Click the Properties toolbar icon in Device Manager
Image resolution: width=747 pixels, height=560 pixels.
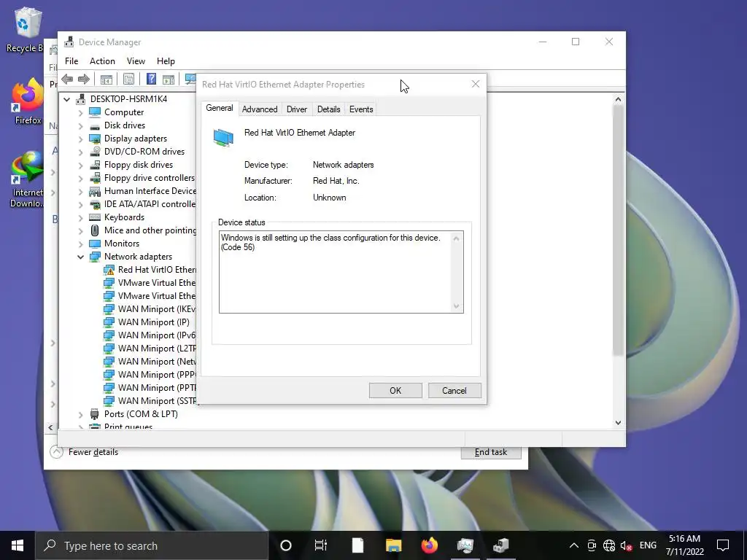pyautogui.click(x=128, y=79)
